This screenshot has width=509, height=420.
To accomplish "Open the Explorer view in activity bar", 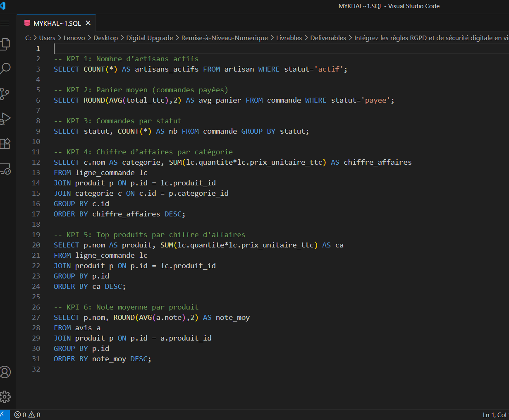I will (5, 44).
